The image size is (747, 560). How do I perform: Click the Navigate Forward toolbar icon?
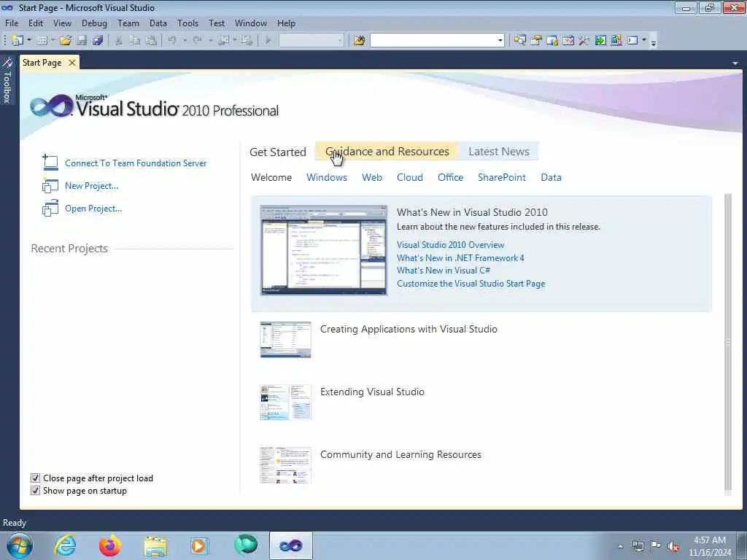[247, 41]
